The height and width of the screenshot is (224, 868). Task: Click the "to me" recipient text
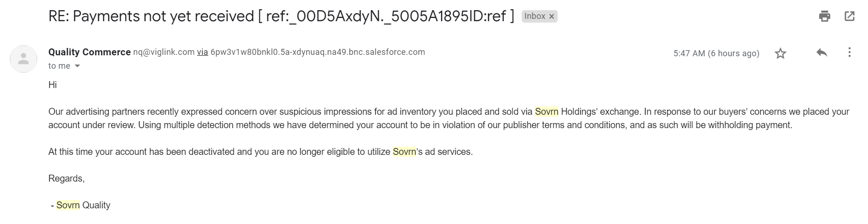(59, 66)
